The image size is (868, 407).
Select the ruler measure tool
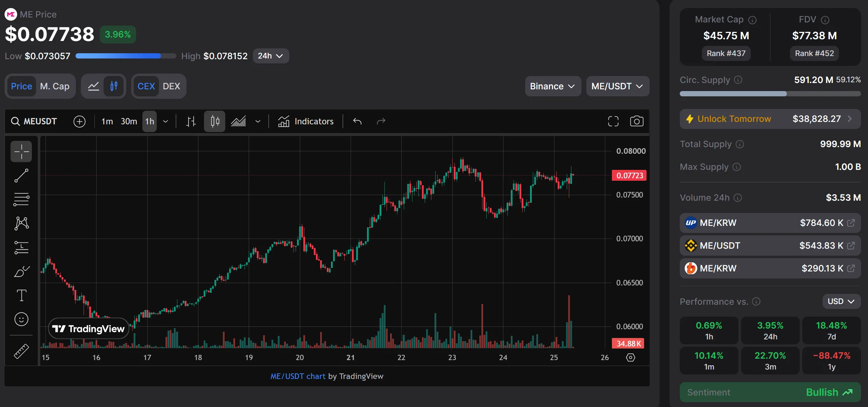click(21, 351)
